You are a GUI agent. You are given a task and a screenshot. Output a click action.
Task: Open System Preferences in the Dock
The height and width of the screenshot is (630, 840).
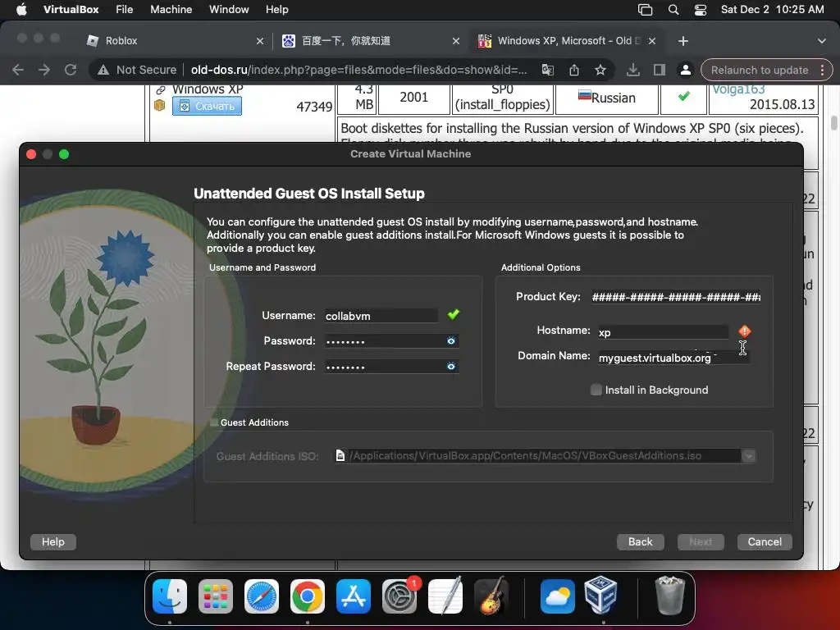399,596
